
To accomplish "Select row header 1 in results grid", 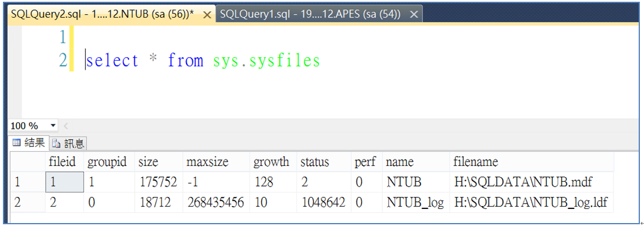I will 28,182.
